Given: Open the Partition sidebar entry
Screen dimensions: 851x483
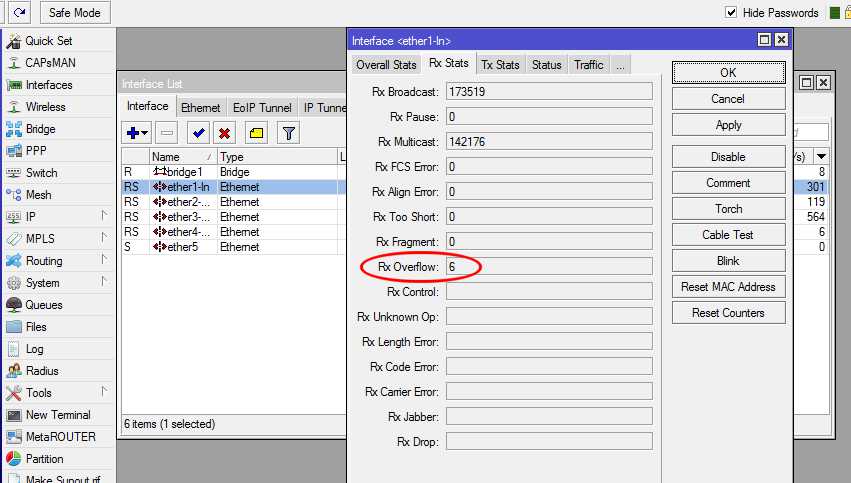Looking at the screenshot, I should 35,459.
